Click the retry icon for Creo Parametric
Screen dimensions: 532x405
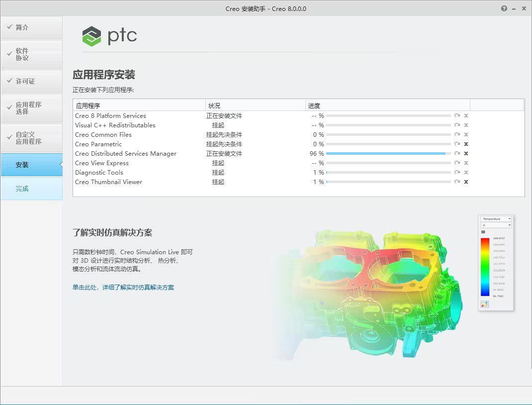click(457, 144)
